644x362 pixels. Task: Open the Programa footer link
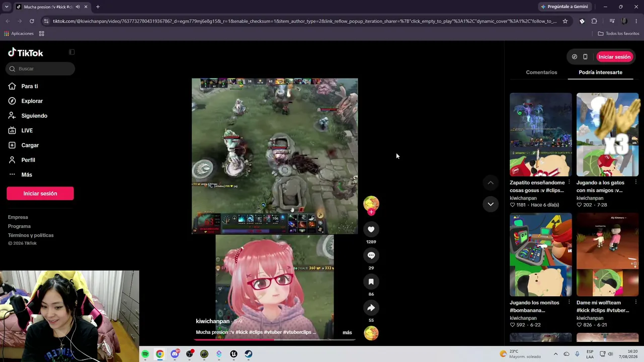coord(19,226)
